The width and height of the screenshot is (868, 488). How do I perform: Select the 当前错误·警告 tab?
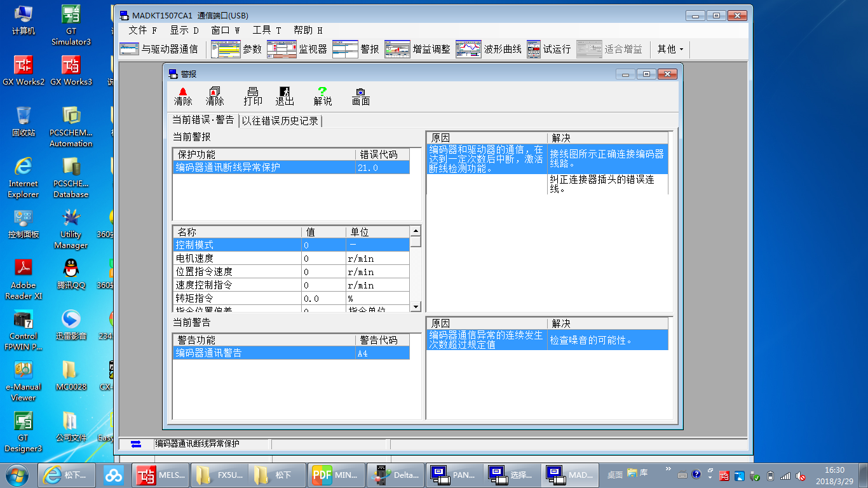[x=203, y=120]
